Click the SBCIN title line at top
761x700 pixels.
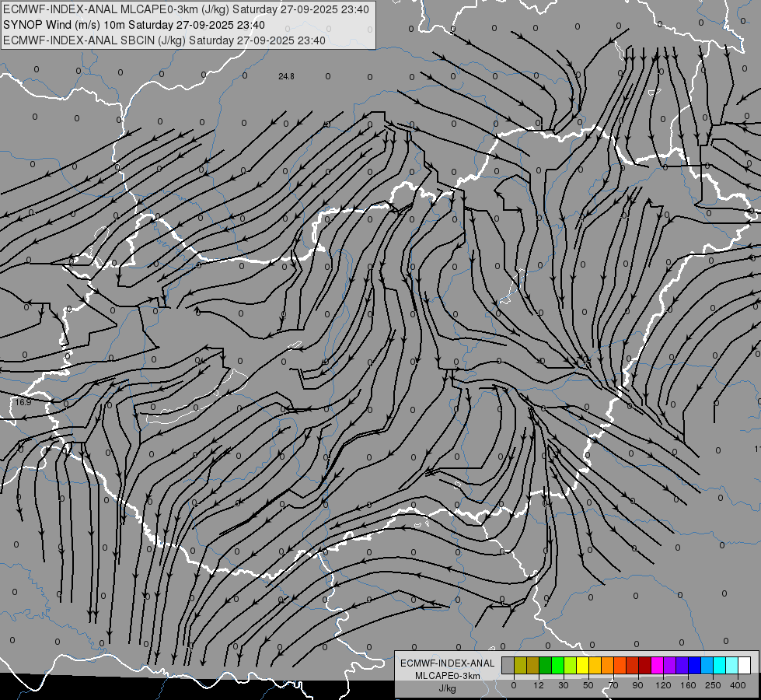[164, 40]
